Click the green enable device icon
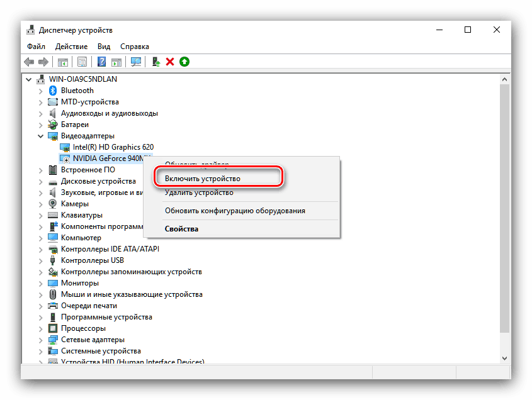532x400 pixels. click(x=184, y=62)
